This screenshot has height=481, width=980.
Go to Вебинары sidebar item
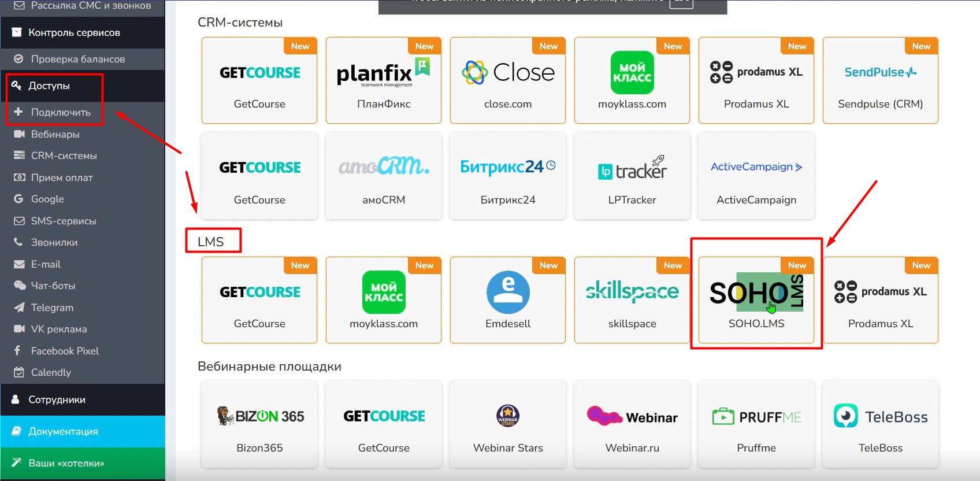(x=55, y=134)
